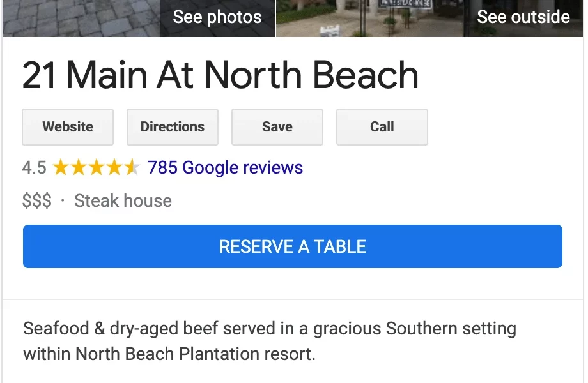Click the 4.5 rating number
Image resolution: width=588 pixels, height=383 pixels.
(34, 168)
